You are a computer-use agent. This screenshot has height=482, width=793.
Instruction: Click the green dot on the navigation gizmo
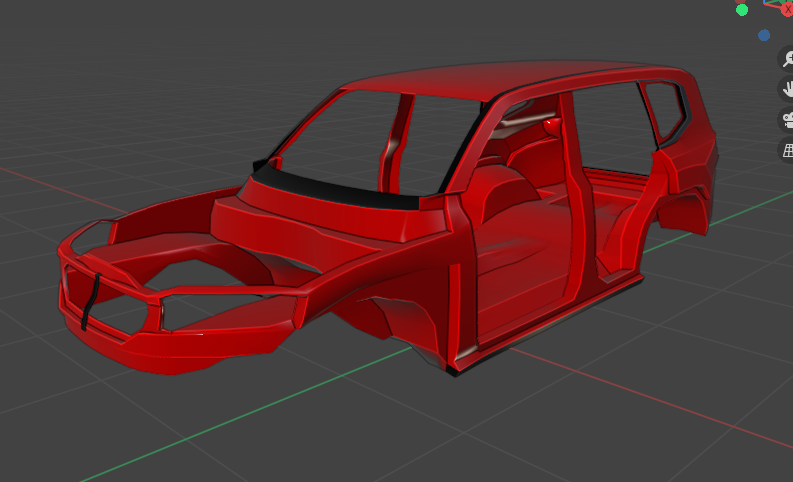click(x=742, y=10)
